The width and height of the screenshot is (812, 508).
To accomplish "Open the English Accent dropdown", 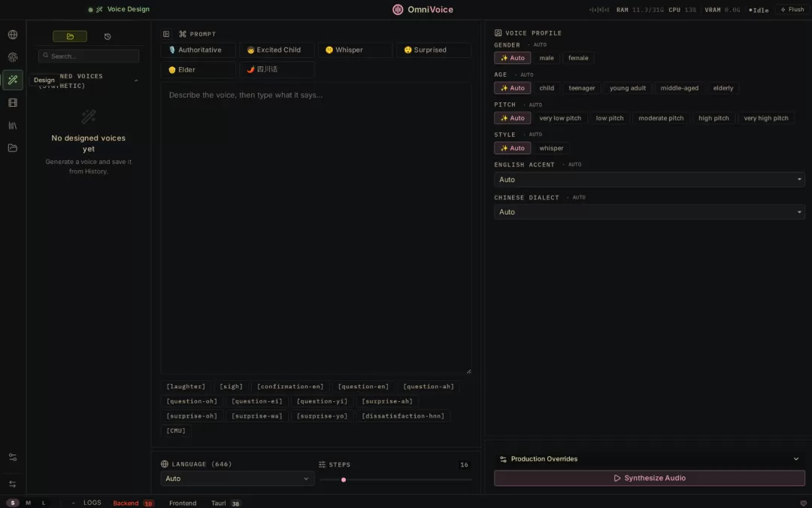I will pyautogui.click(x=649, y=179).
